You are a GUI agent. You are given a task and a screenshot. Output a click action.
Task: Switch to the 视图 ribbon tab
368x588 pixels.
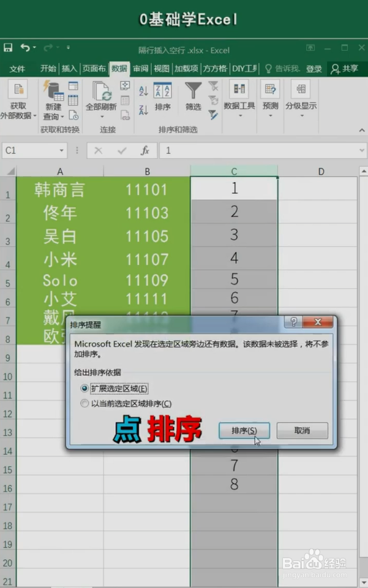pyautogui.click(x=162, y=68)
